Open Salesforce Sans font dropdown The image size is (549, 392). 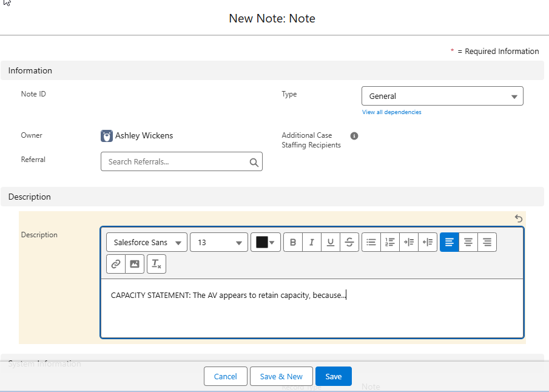coord(147,242)
